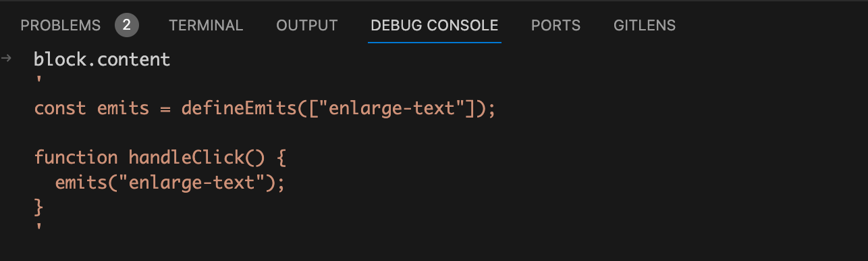Click the blue underline beneath DEBUG CONSOLE
868x261 pixels.
point(435,43)
